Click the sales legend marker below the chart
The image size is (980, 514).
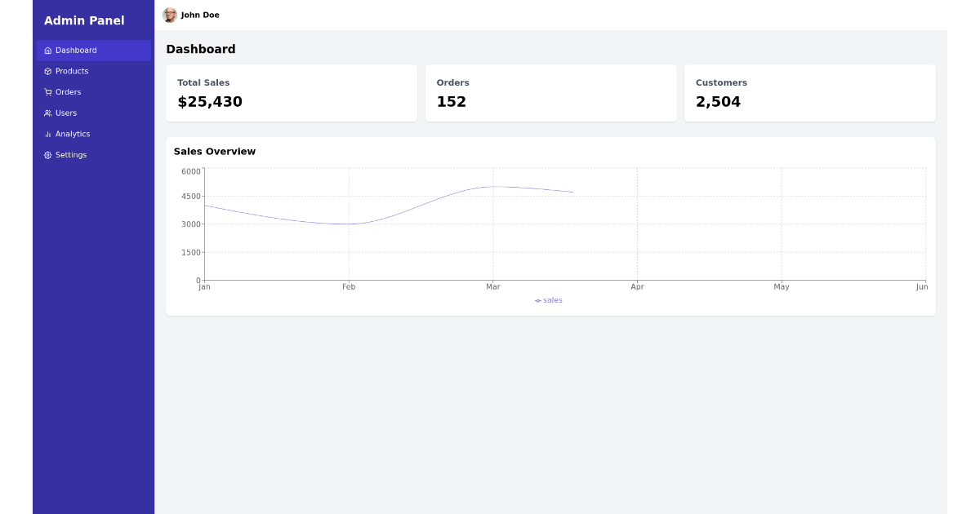point(537,300)
